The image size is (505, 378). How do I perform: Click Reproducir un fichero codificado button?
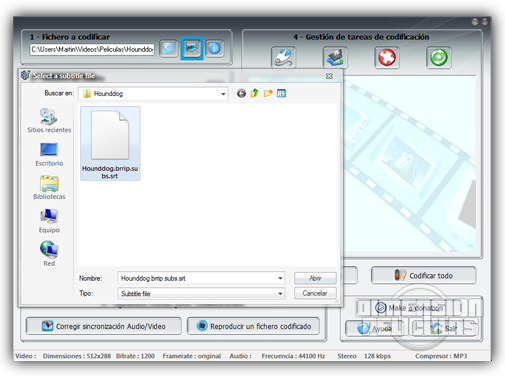[253, 326]
